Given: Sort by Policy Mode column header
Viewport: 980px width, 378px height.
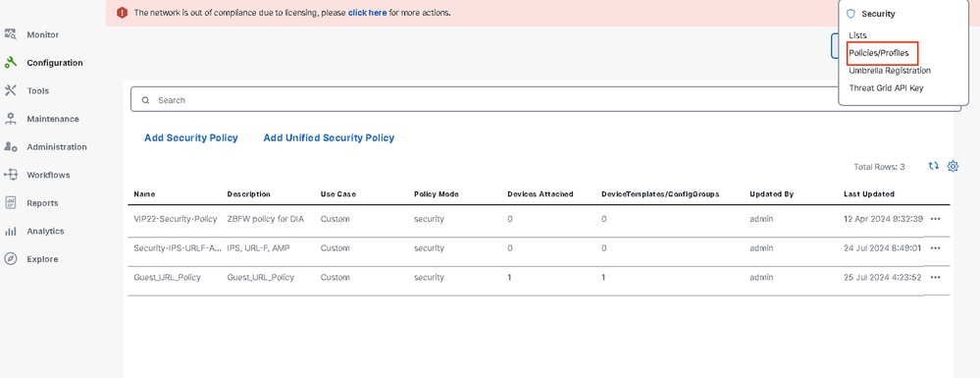Looking at the screenshot, I should pyautogui.click(x=437, y=194).
